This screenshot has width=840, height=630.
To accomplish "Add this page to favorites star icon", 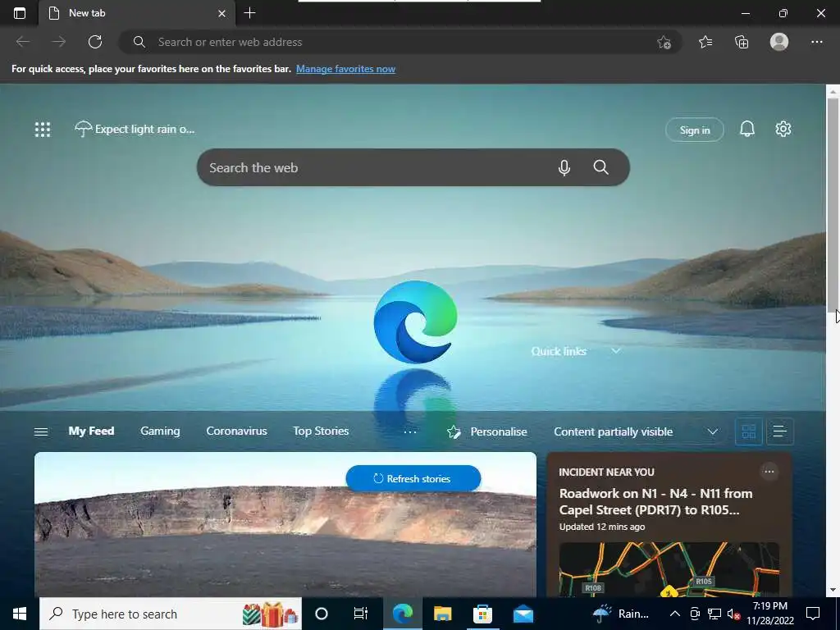I will point(664,42).
